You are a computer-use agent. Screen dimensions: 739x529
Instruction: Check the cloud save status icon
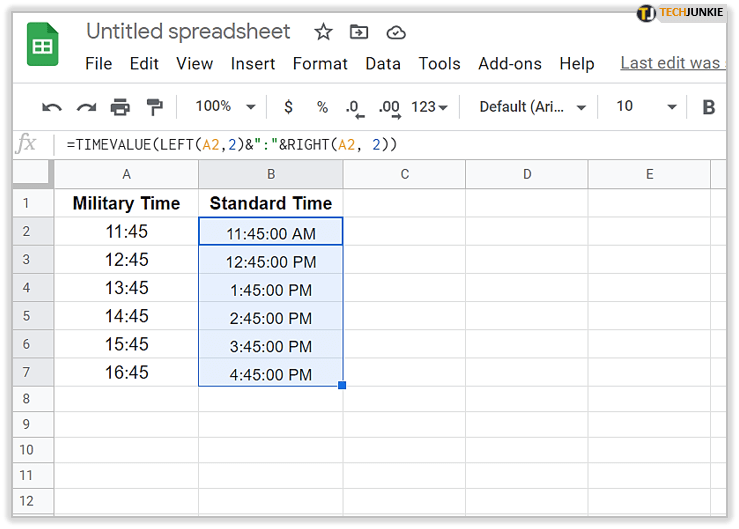tap(396, 32)
